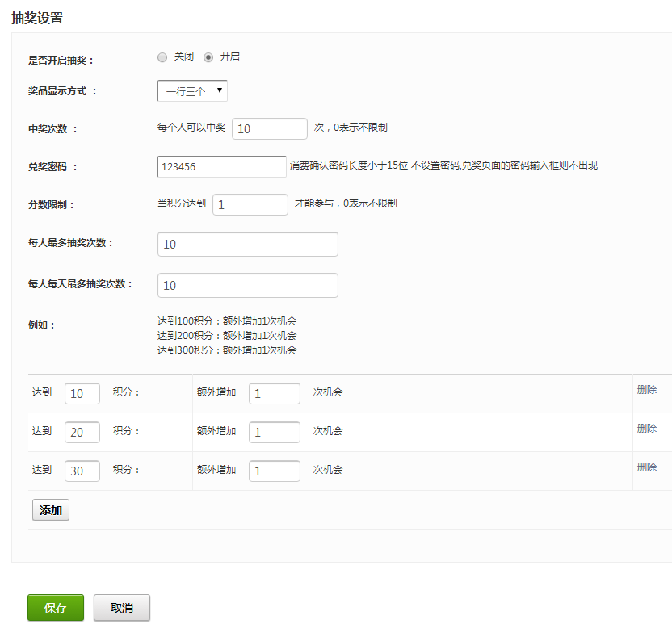Click the 兑奖密码 field with 123456
The width and height of the screenshot is (672, 624).
[x=222, y=166]
